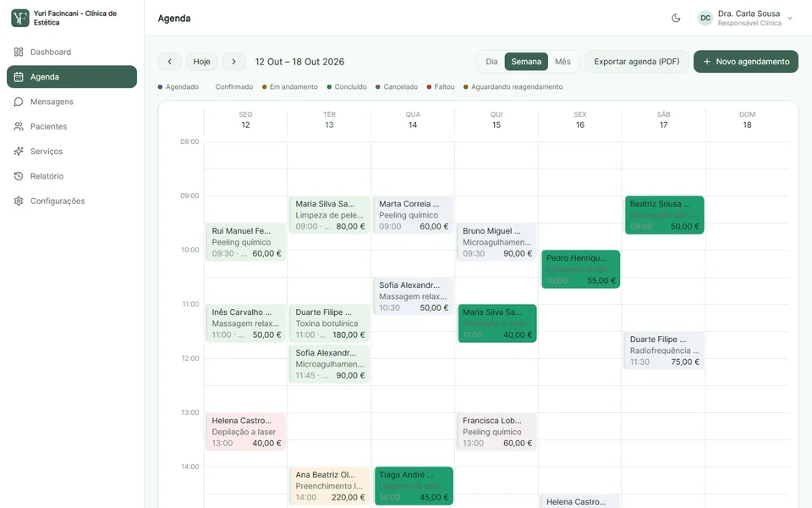Open Dashboard in the sidebar

[72, 52]
